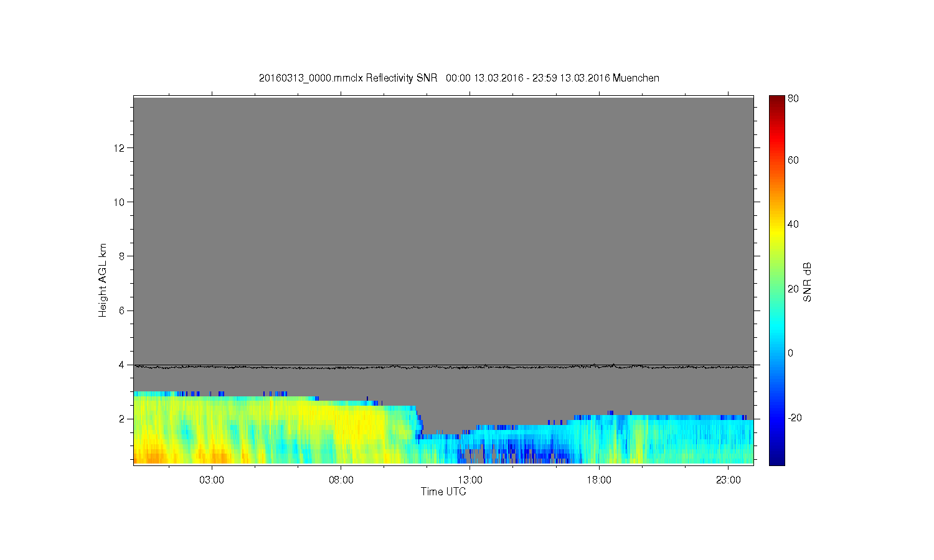Click the colorbar value '60'
The image size is (934, 560).
(x=793, y=160)
